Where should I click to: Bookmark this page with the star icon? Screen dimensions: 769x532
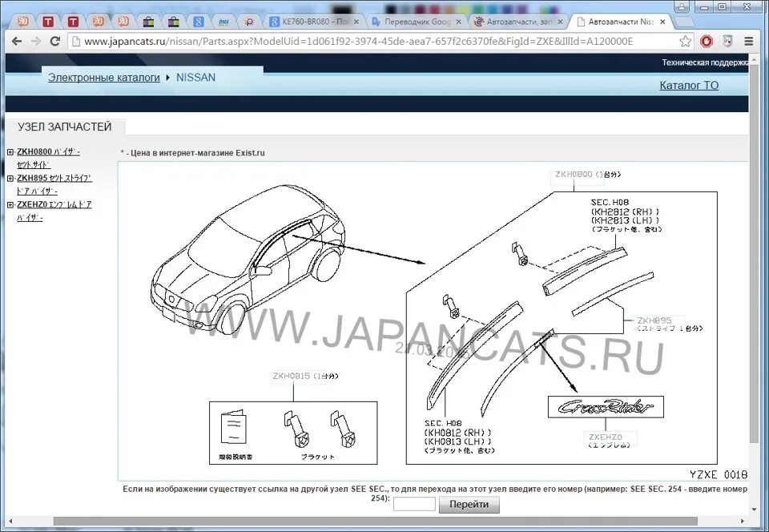(x=685, y=41)
